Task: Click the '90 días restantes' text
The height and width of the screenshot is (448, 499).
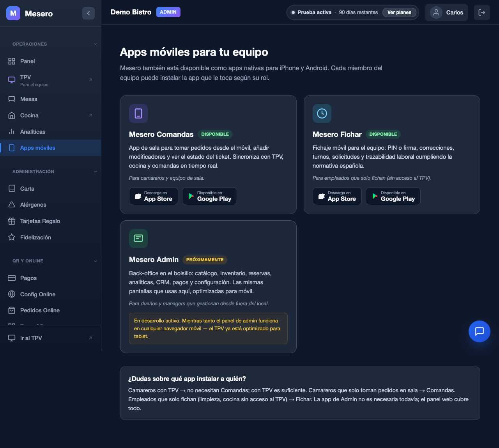Action: [x=358, y=12]
